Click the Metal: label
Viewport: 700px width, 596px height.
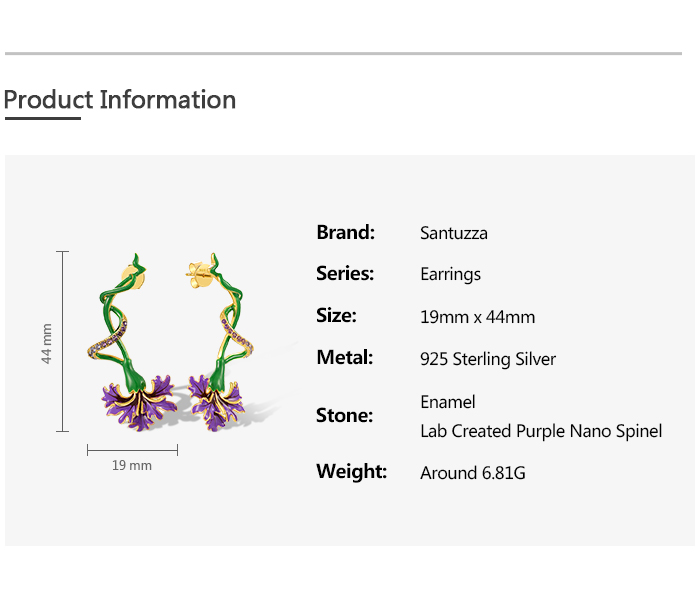[x=345, y=357]
